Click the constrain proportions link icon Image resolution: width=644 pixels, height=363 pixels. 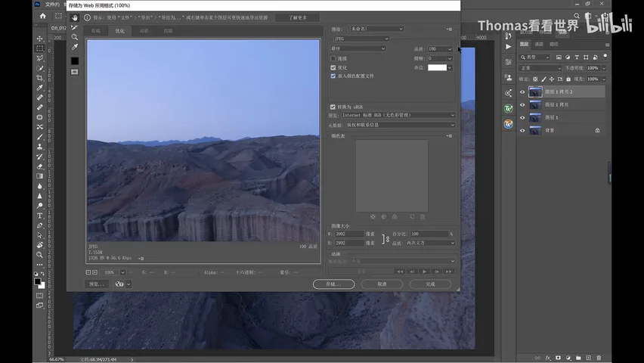[385, 239]
